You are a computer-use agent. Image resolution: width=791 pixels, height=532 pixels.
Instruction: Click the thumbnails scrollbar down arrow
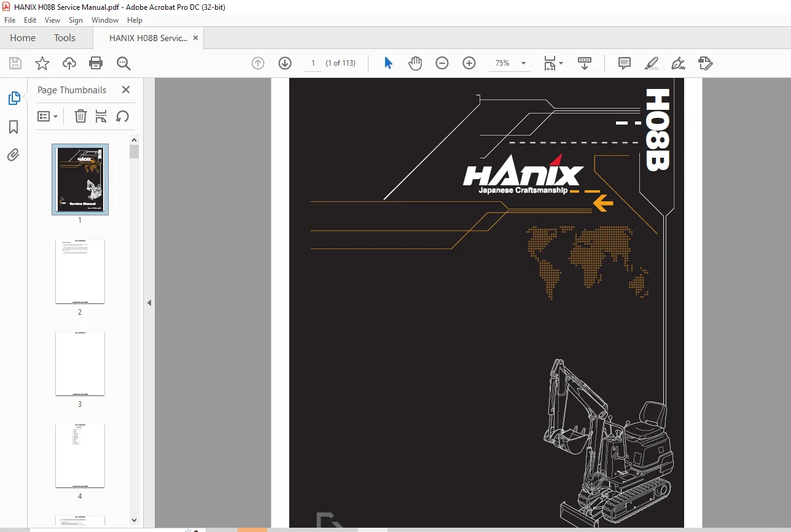click(x=134, y=520)
